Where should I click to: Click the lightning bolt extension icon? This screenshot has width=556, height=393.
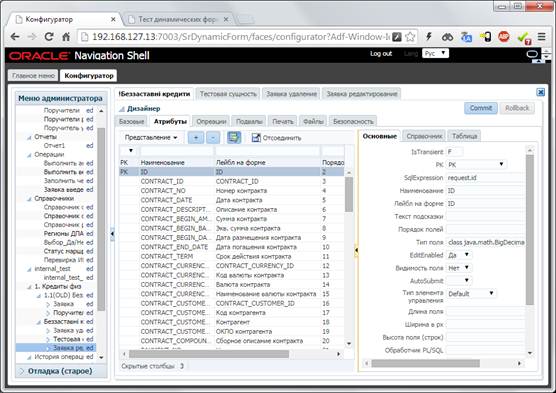(429, 37)
